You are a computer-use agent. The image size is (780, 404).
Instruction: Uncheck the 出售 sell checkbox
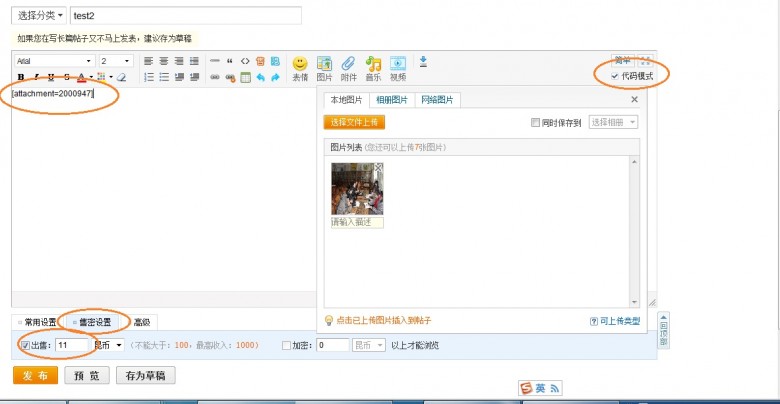tap(25, 345)
